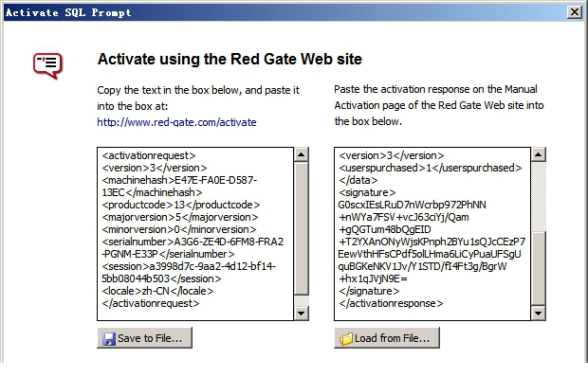Open the red-gate.com/activate link
Screen dimensions: 588x377
(176, 122)
